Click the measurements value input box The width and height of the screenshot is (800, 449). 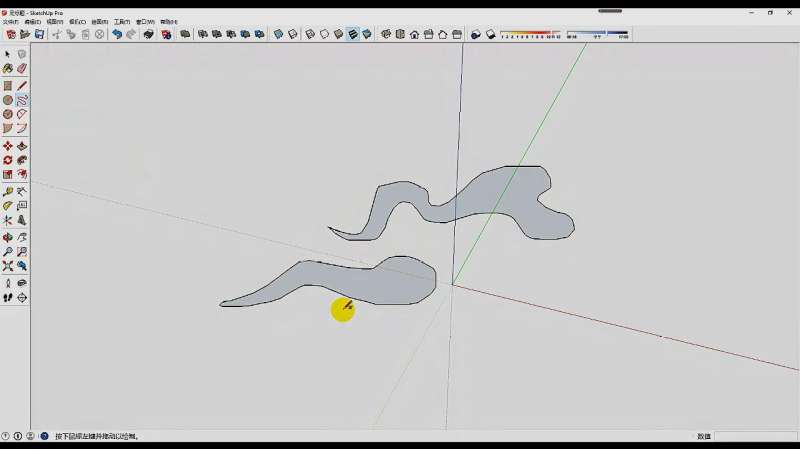point(755,436)
